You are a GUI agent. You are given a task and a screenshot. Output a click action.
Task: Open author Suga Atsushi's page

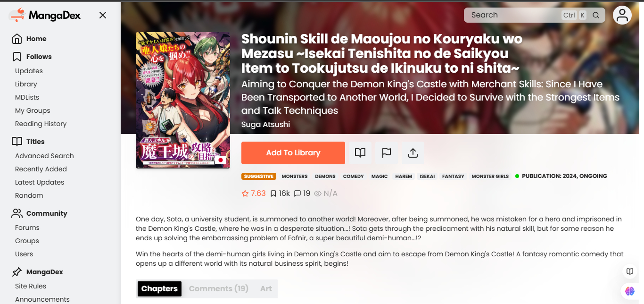tap(266, 125)
